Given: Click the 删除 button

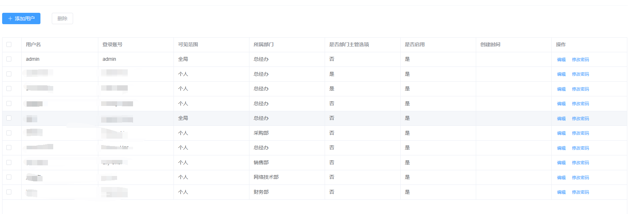Looking at the screenshot, I should point(62,18).
